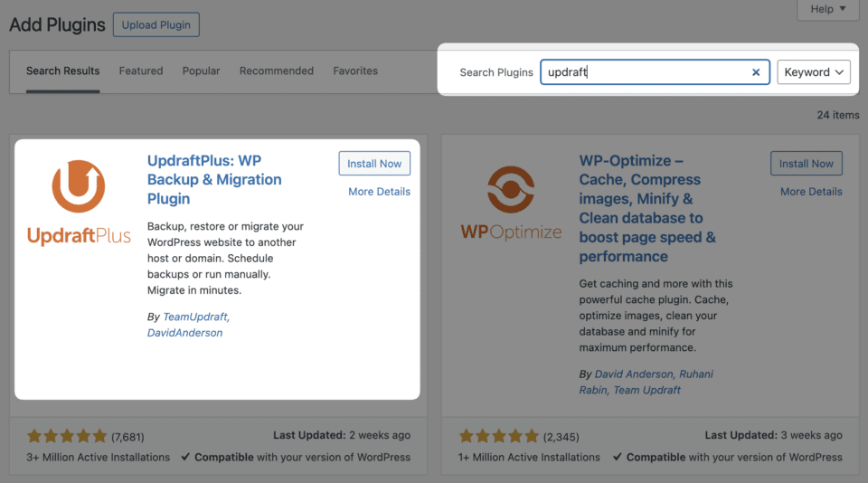Click the 1+ Million Active Installations text
This screenshot has height=483, width=868.
[529, 458]
